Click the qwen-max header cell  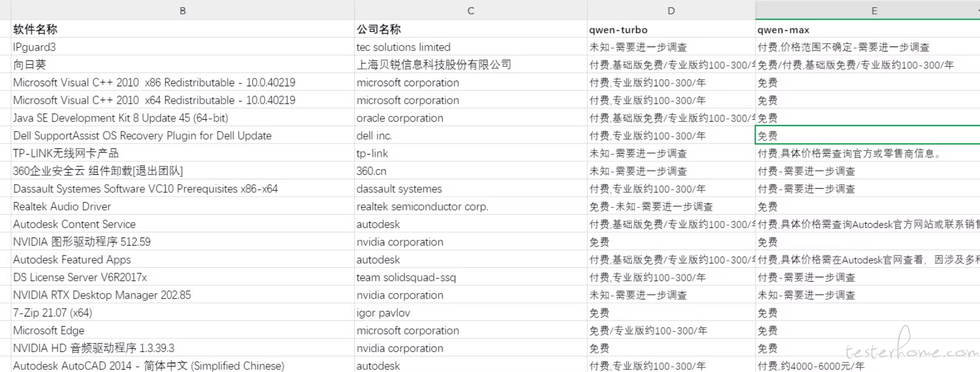868,29
